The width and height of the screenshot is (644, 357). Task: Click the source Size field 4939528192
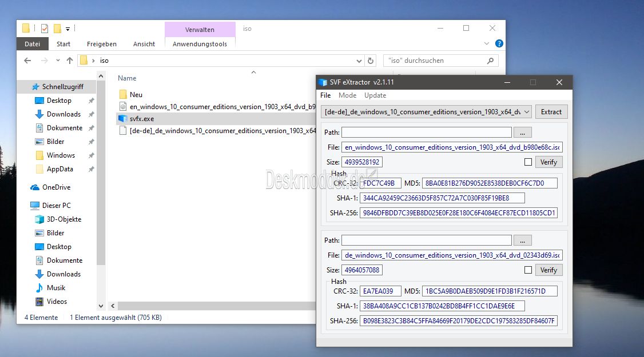(362, 162)
